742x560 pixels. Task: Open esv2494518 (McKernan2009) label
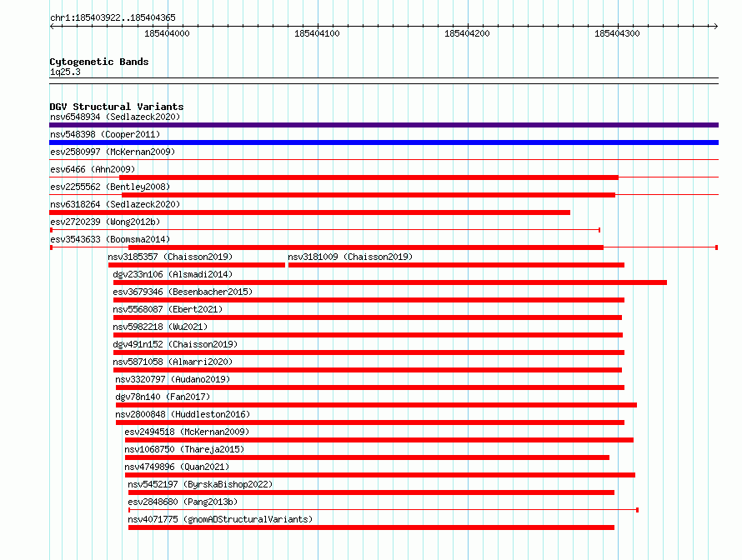click(187, 432)
